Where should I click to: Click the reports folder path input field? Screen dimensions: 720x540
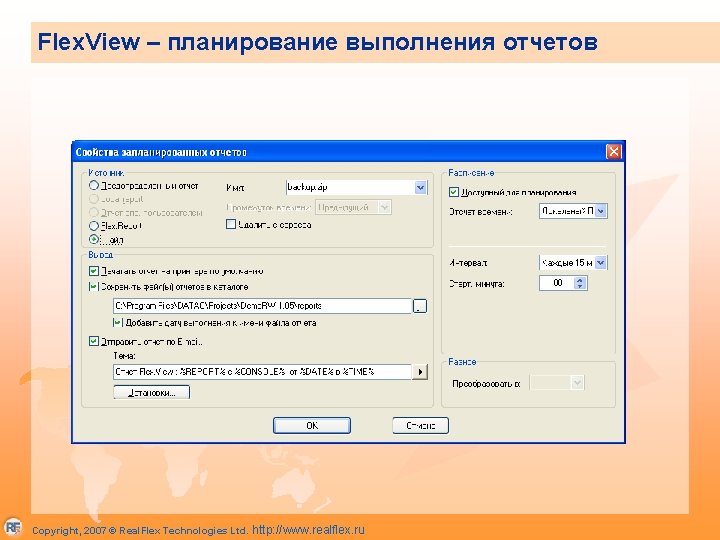pyautogui.click(x=263, y=306)
